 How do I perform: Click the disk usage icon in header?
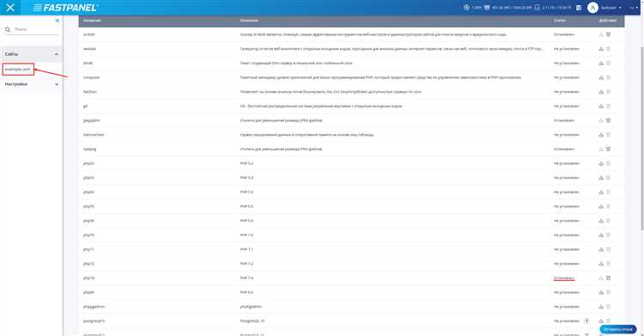[537, 8]
